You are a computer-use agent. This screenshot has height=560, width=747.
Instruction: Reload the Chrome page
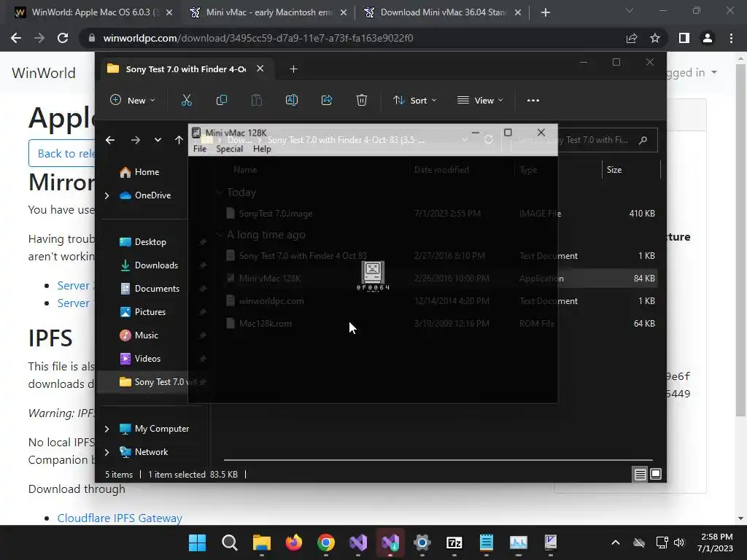tap(63, 39)
